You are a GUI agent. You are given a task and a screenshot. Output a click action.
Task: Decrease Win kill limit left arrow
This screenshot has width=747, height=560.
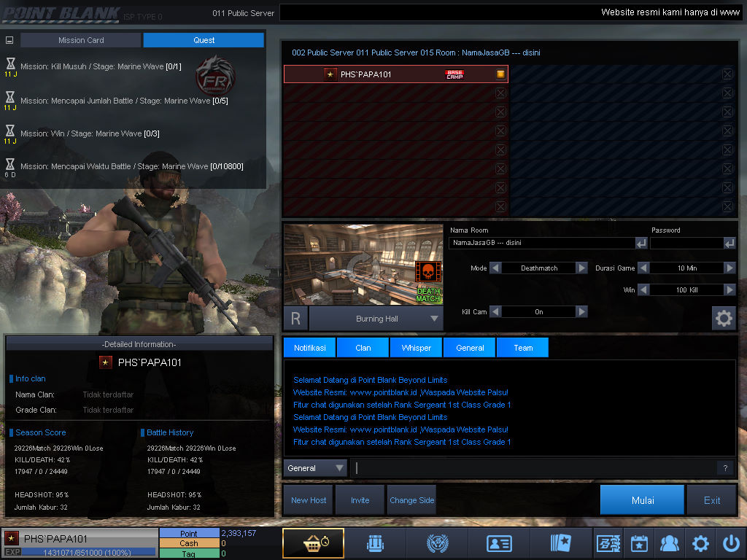coord(643,289)
